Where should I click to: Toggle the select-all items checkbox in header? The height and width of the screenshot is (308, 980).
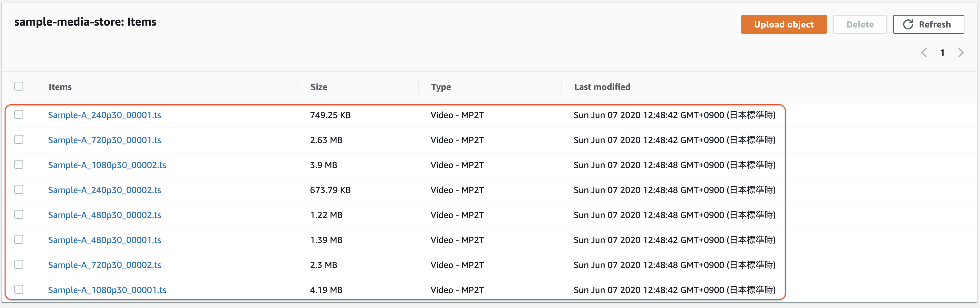[19, 86]
